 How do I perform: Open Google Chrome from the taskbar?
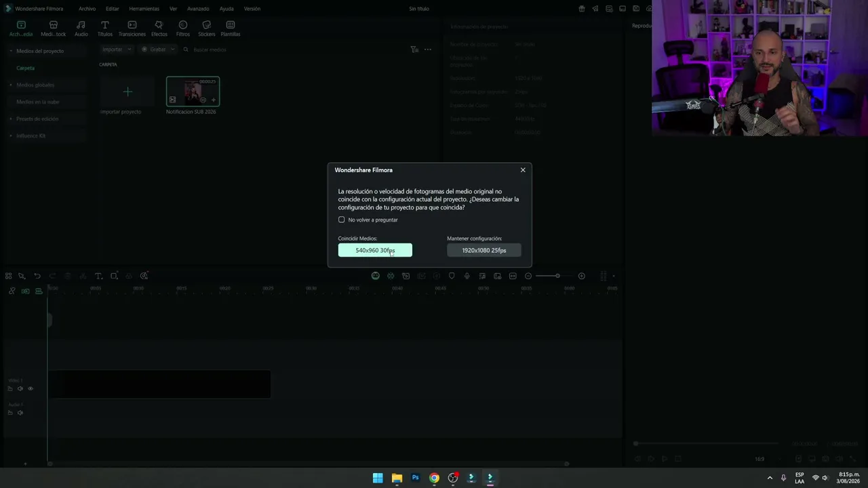pos(434,478)
